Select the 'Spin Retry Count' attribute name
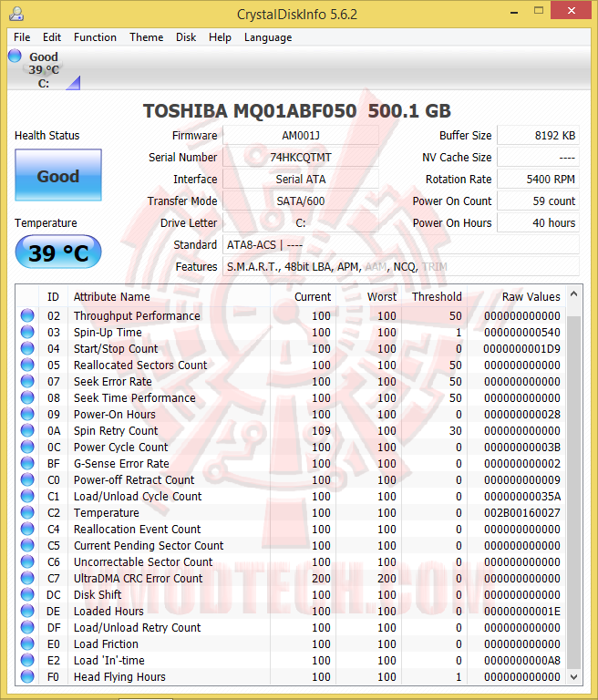The width and height of the screenshot is (598, 700). click(x=116, y=431)
